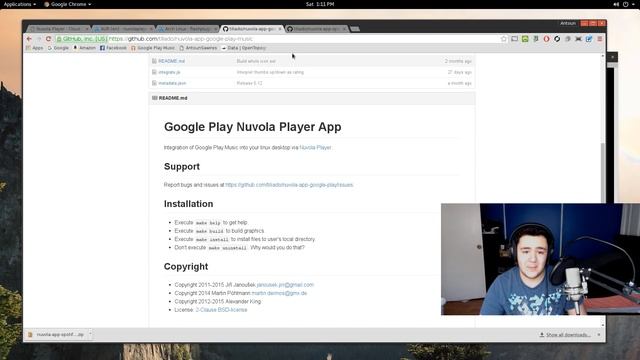Screen dimensions: 640x360
Task: Click the green GitHub, Inc. security badge
Action: (82, 39)
